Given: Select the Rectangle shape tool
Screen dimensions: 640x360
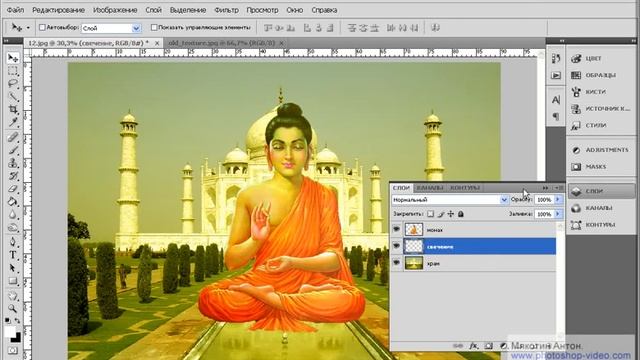Looking at the screenshot, I should (13, 281).
